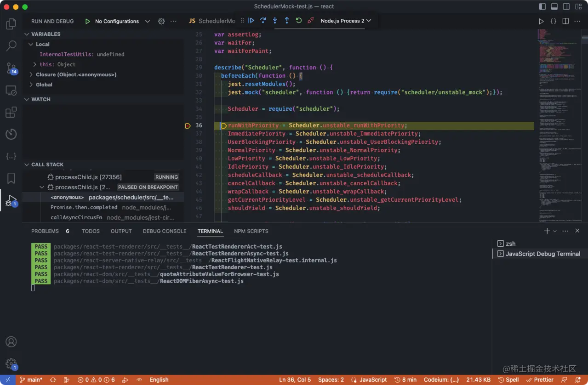
Task: Click Prettier in the status bar
Action: coord(540,380)
